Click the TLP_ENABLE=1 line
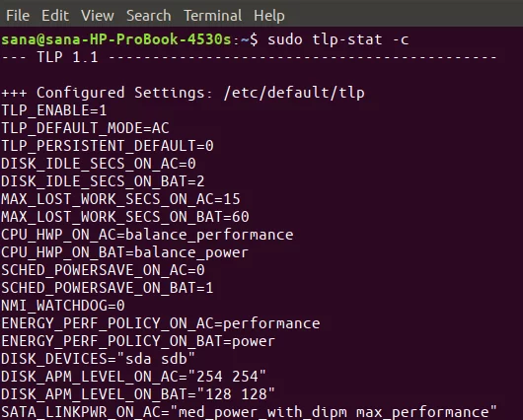 coord(54,110)
